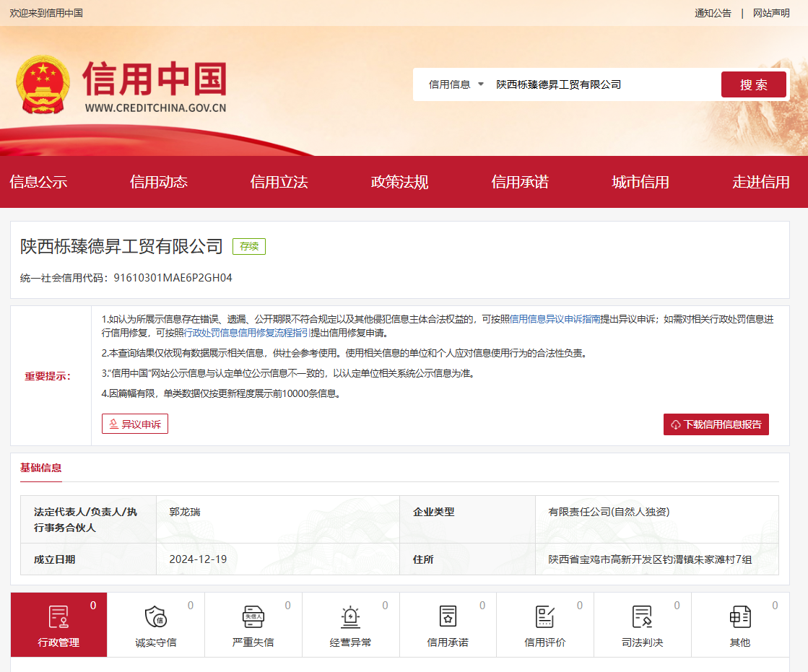Open 信息公示 in the navigation bar
Viewport: 808px width, 672px height.
coord(38,182)
